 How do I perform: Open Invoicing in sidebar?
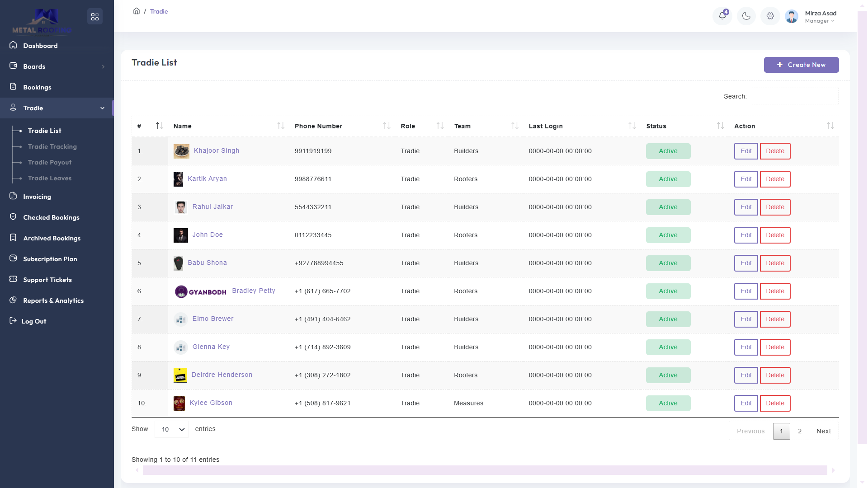[37, 197]
